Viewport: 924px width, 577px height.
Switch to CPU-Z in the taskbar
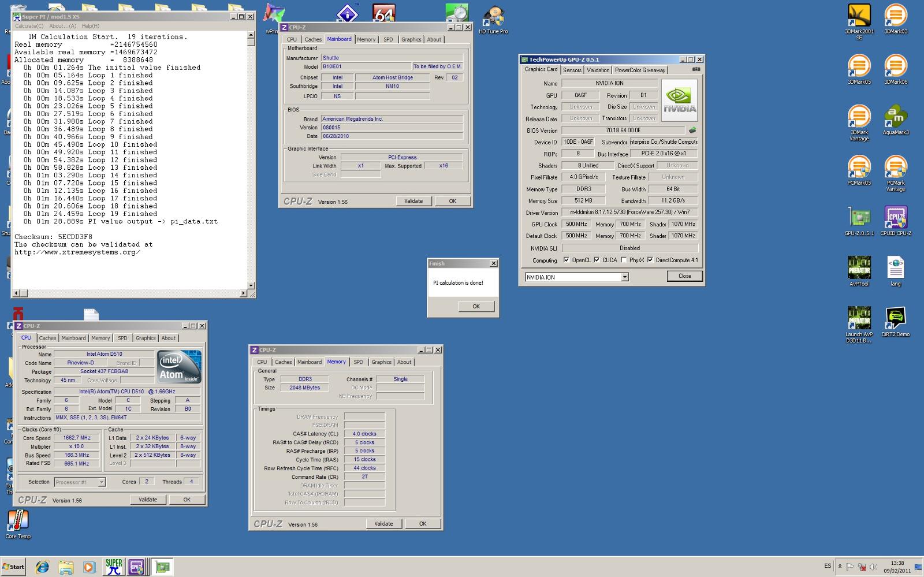click(136, 567)
